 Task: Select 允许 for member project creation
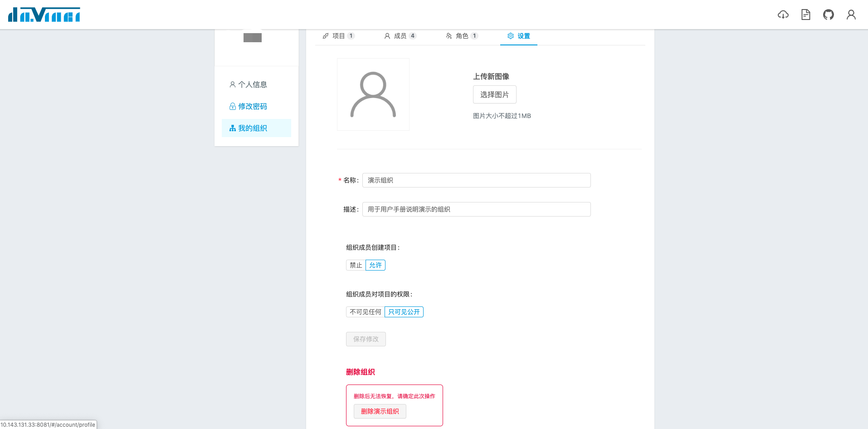click(375, 265)
